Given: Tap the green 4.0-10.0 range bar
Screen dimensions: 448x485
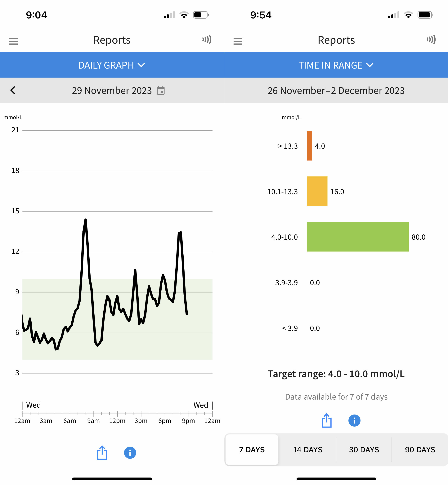Looking at the screenshot, I should [x=358, y=237].
